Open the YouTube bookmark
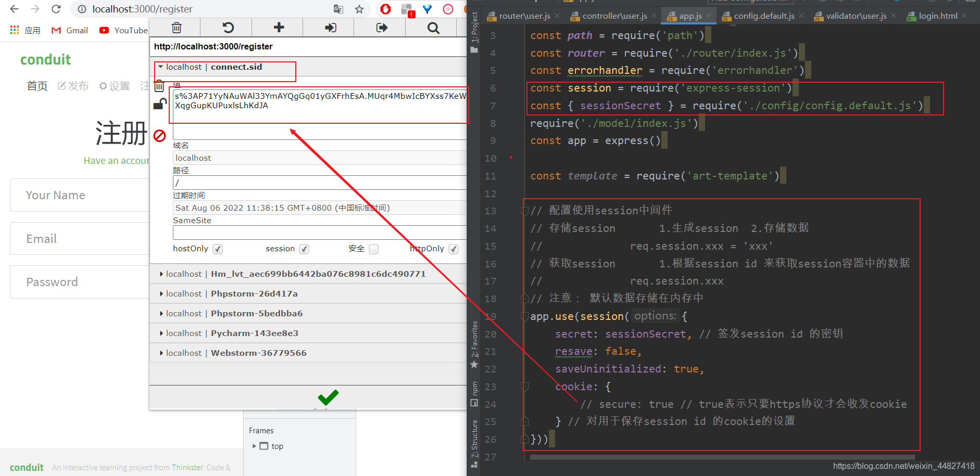980x476 pixels. (123, 30)
